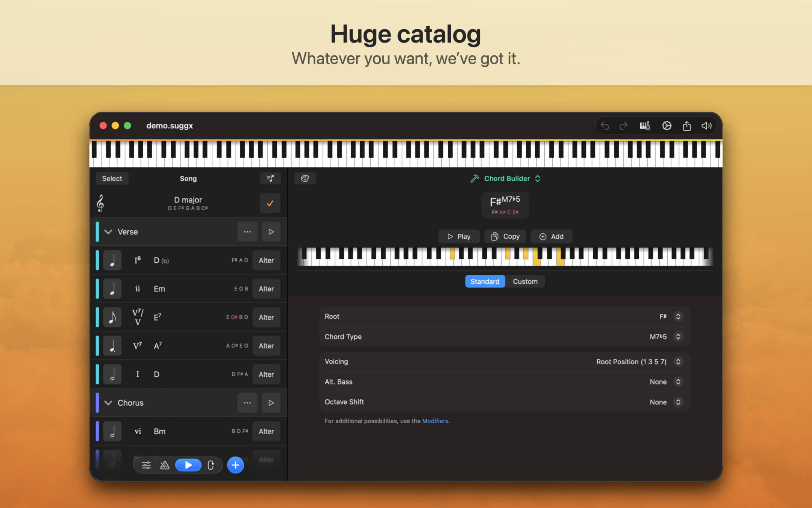
Task: Select the Em chord name
Action: click(159, 289)
